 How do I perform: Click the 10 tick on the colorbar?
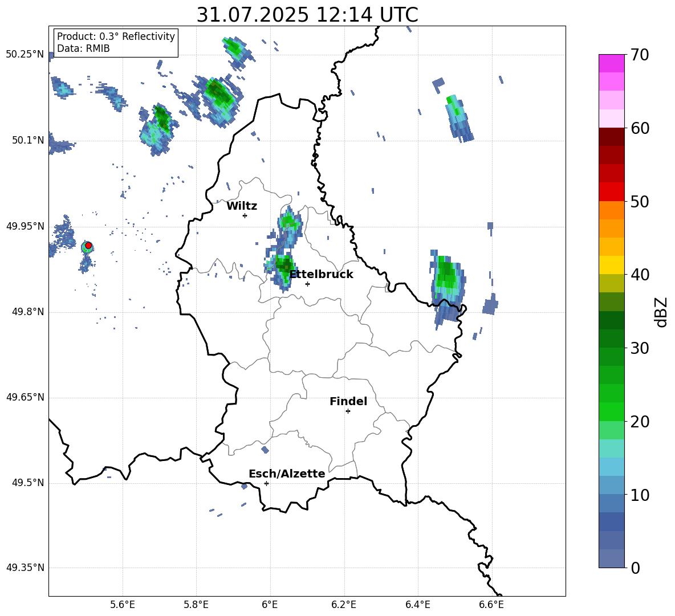[640, 495]
